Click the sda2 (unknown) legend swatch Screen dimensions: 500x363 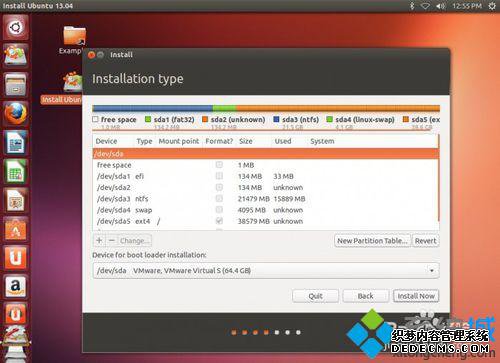[205, 119]
